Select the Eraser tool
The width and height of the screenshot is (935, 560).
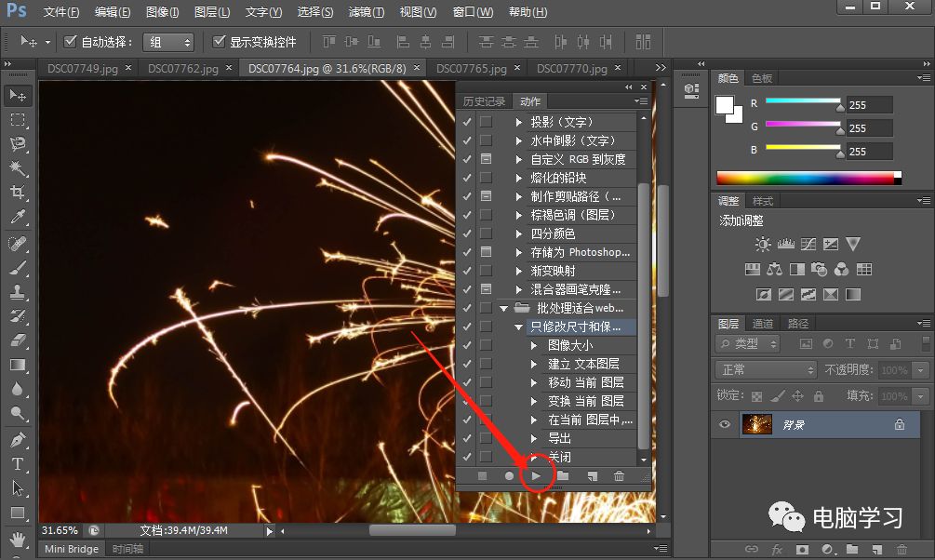click(18, 340)
